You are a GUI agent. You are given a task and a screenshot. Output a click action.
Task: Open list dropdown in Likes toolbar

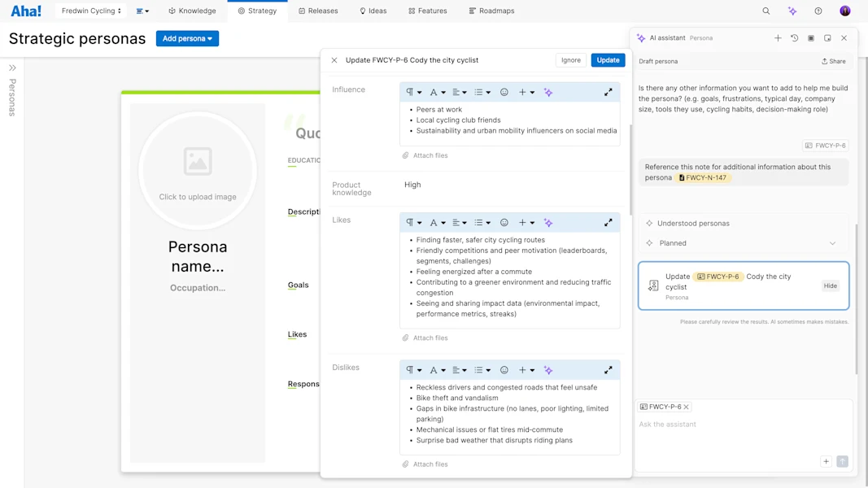point(482,222)
